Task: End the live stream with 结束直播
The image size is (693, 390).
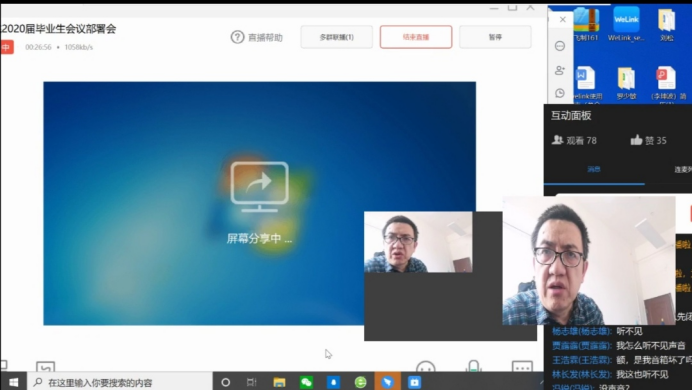Action: 415,37
